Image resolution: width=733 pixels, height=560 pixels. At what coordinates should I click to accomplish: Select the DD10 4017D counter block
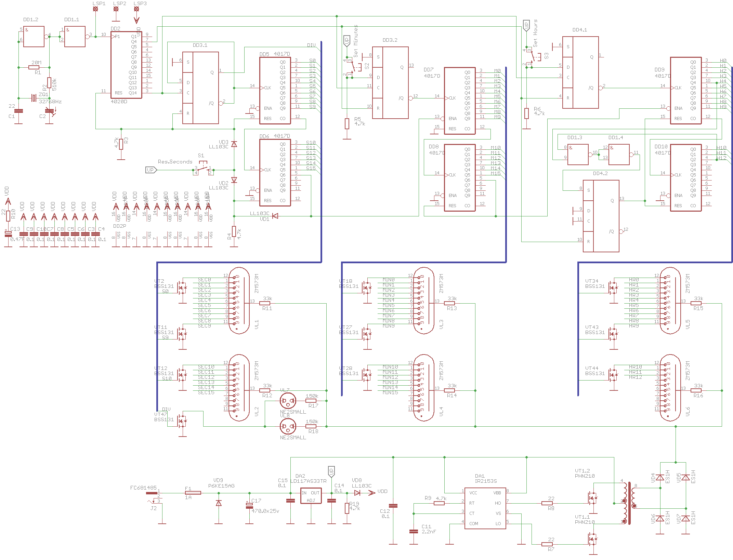pyautogui.click(x=686, y=178)
